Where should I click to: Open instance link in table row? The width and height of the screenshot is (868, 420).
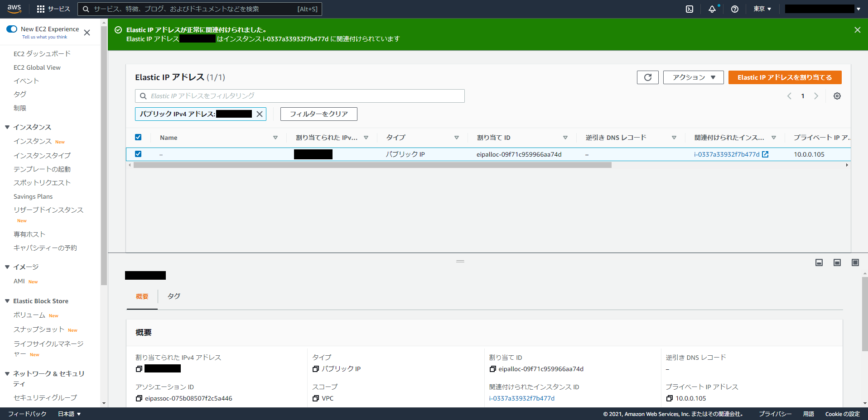pyautogui.click(x=727, y=154)
